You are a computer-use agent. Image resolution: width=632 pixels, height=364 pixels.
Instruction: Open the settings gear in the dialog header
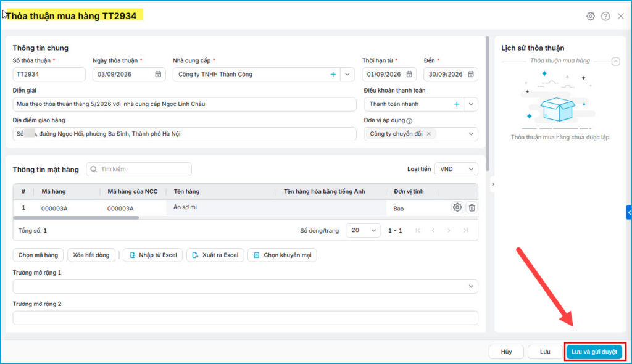590,16
